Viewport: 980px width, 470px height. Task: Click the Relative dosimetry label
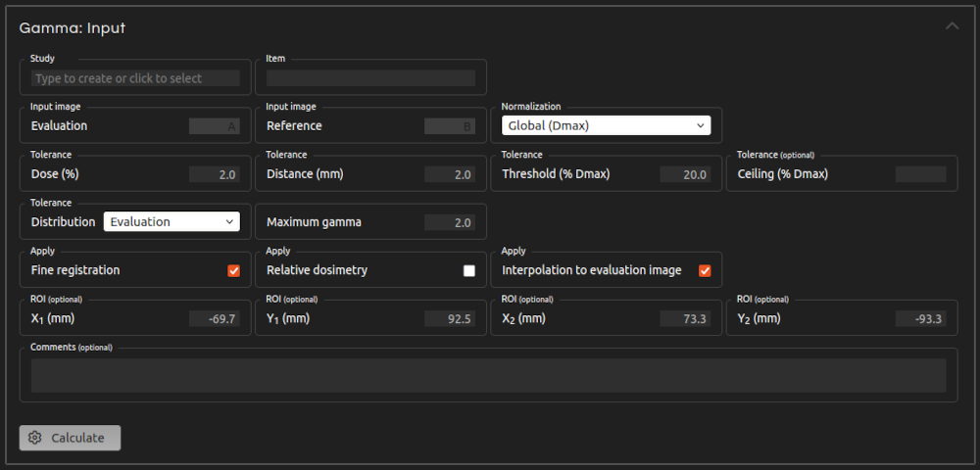[x=317, y=270]
